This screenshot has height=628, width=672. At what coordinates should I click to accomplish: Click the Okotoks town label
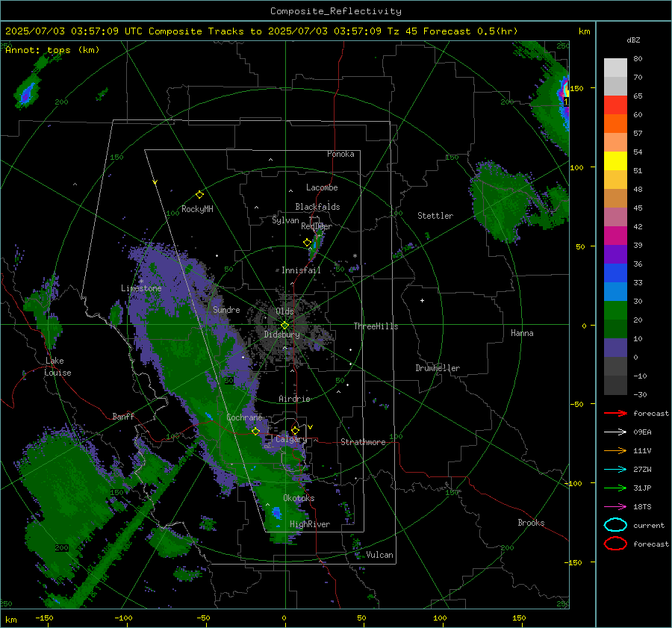299,498
